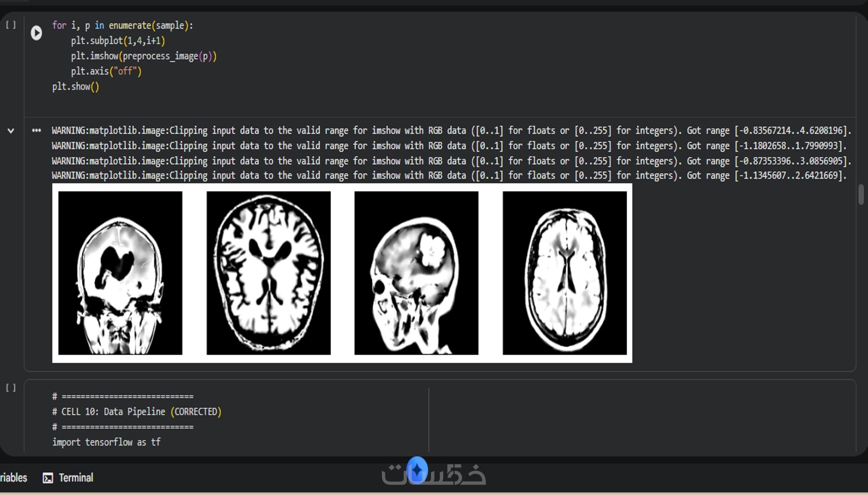
Task: Click the warning with range -0.83567214..4.6208196
Action: 451,131
